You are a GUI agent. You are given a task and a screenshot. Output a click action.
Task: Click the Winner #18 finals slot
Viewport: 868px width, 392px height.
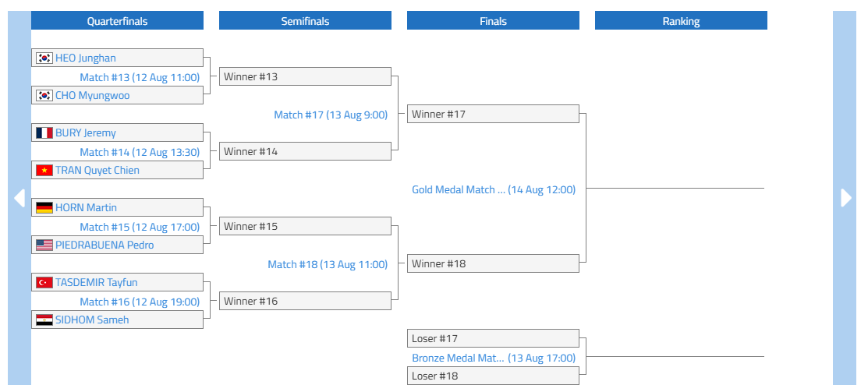(493, 263)
